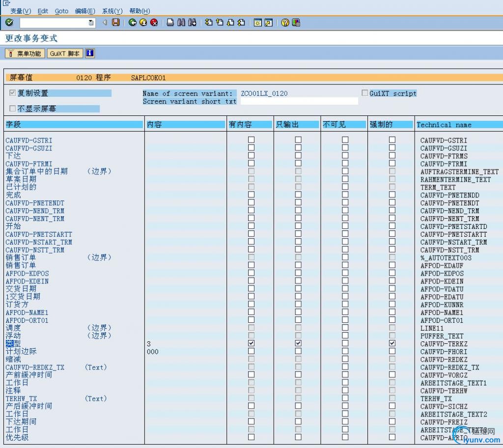Click the First Page icon
The width and height of the screenshot is (503, 448).
(209, 22)
